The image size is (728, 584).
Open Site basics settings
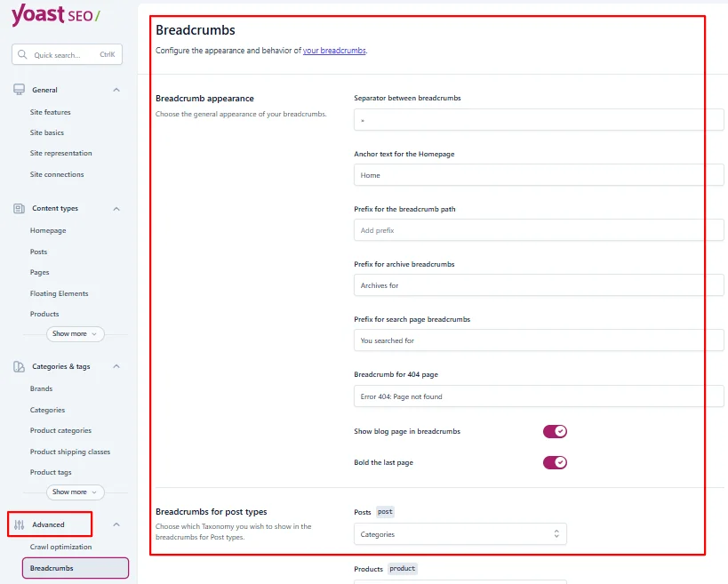tap(47, 132)
